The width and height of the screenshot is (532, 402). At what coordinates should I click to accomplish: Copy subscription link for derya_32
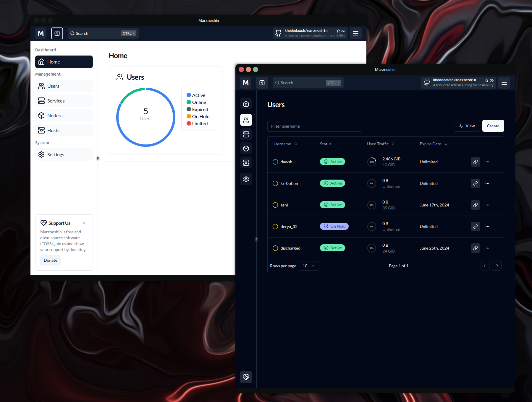[x=476, y=227]
